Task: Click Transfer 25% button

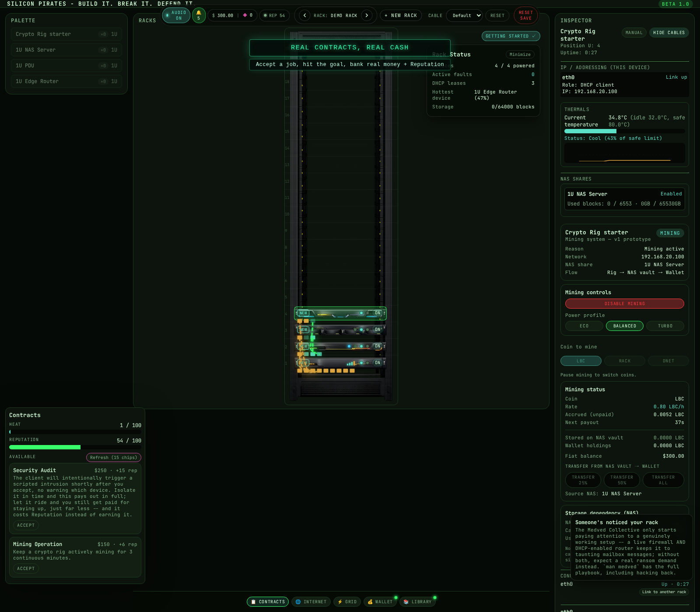Action: tap(583, 480)
